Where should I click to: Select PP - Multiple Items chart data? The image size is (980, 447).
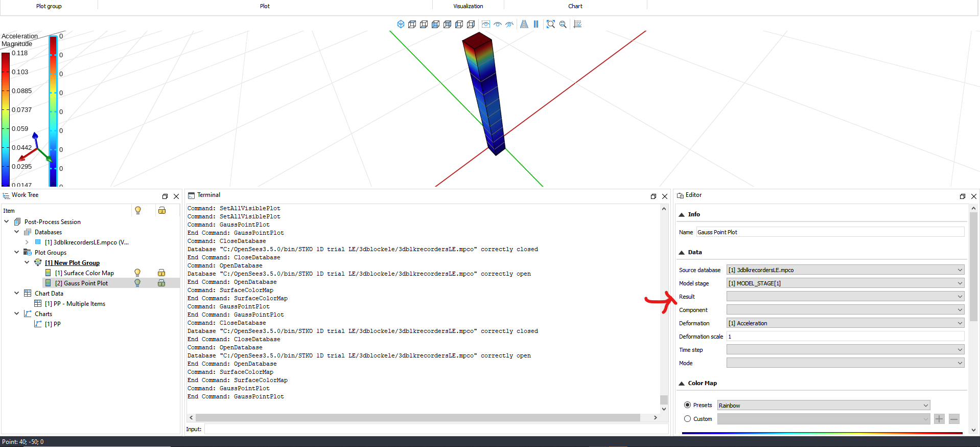click(75, 304)
